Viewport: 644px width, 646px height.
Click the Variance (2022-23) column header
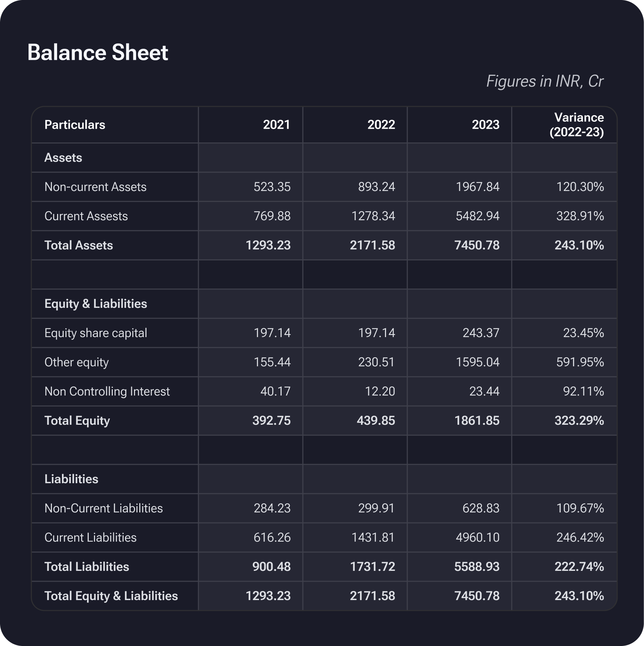click(x=576, y=125)
